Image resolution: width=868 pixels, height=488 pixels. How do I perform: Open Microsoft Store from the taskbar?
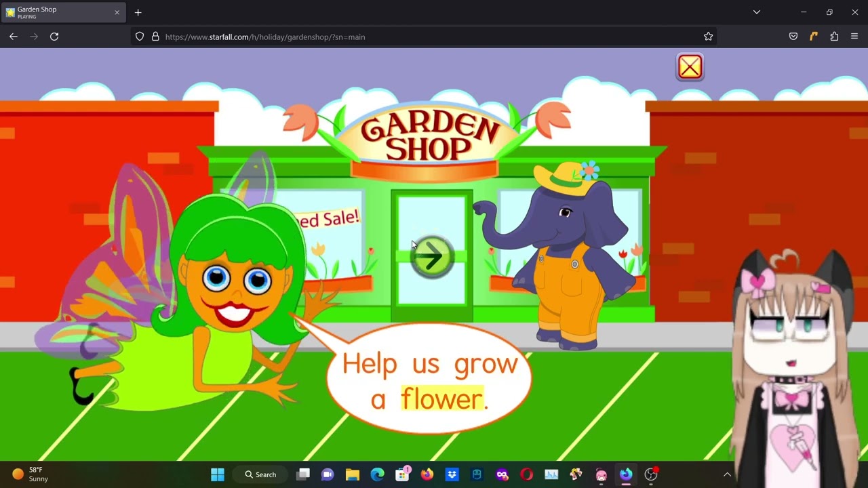click(402, 474)
